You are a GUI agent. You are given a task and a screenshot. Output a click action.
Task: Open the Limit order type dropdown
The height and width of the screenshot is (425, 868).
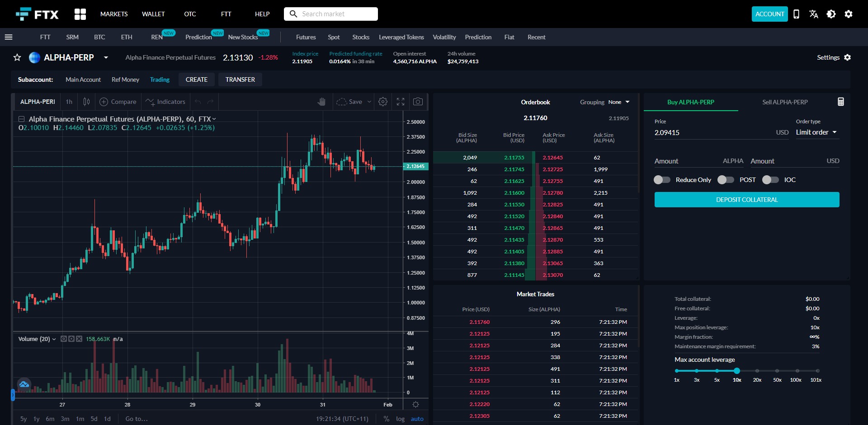tap(816, 132)
